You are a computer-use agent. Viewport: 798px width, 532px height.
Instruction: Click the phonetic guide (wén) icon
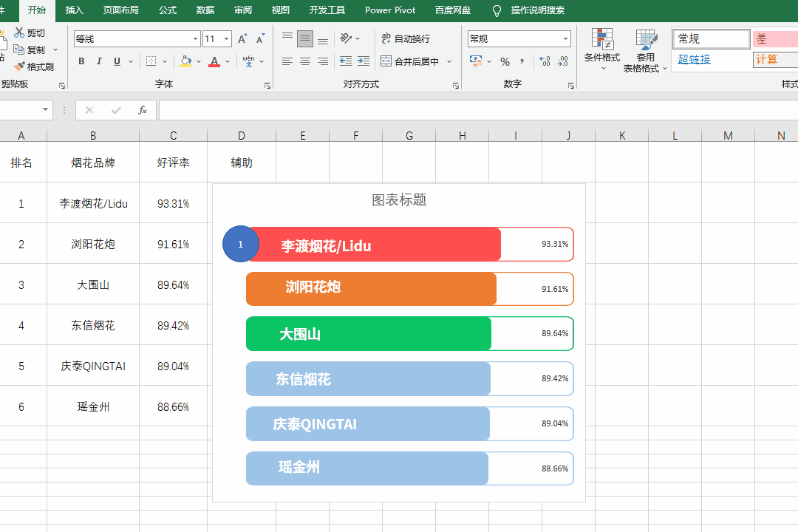248,61
